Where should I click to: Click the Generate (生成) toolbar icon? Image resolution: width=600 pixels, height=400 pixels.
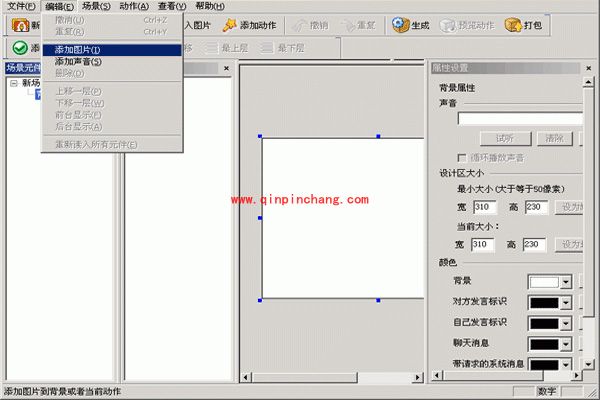coord(400,25)
